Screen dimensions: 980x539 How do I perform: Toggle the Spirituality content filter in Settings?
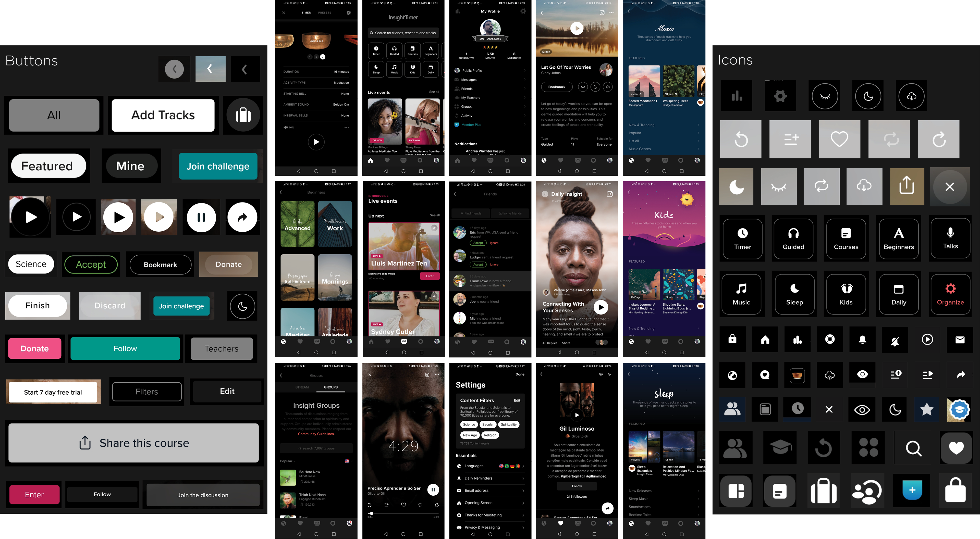pyautogui.click(x=509, y=424)
